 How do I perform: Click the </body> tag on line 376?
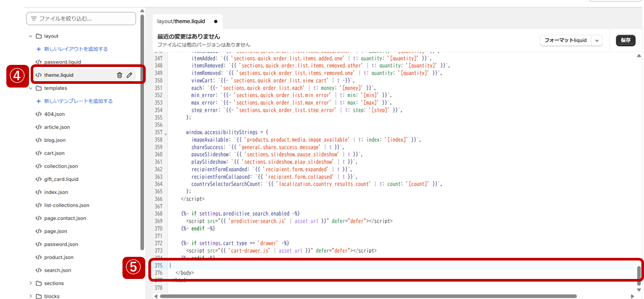pyautogui.click(x=185, y=273)
